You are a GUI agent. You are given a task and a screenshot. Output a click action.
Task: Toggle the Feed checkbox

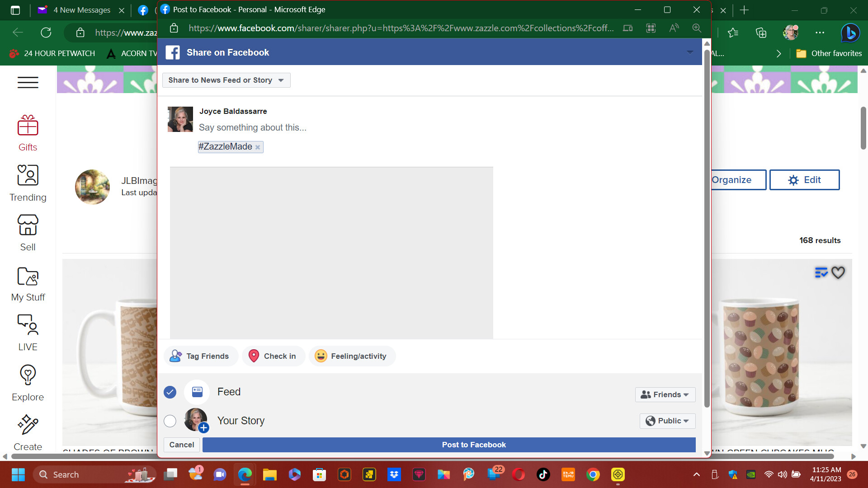[170, 392]
